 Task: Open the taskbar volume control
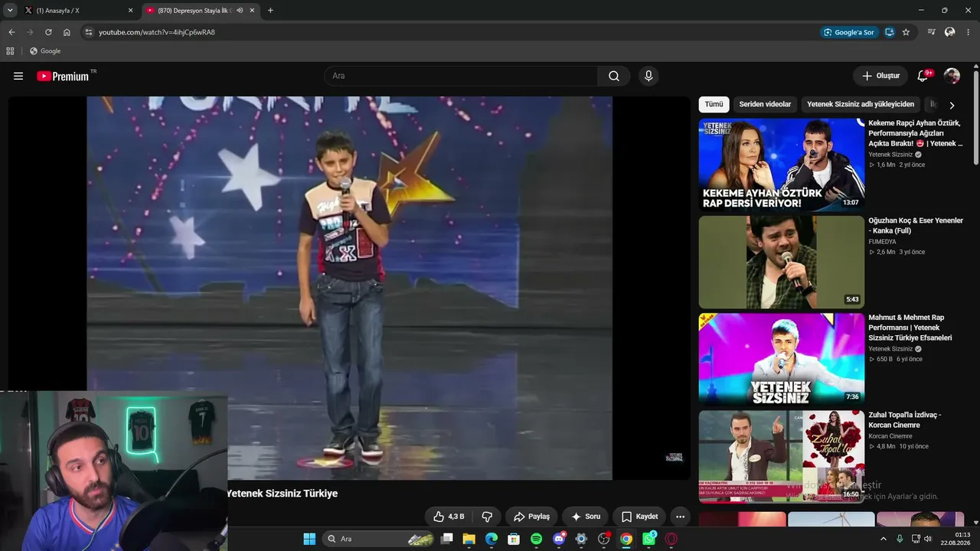928,539
